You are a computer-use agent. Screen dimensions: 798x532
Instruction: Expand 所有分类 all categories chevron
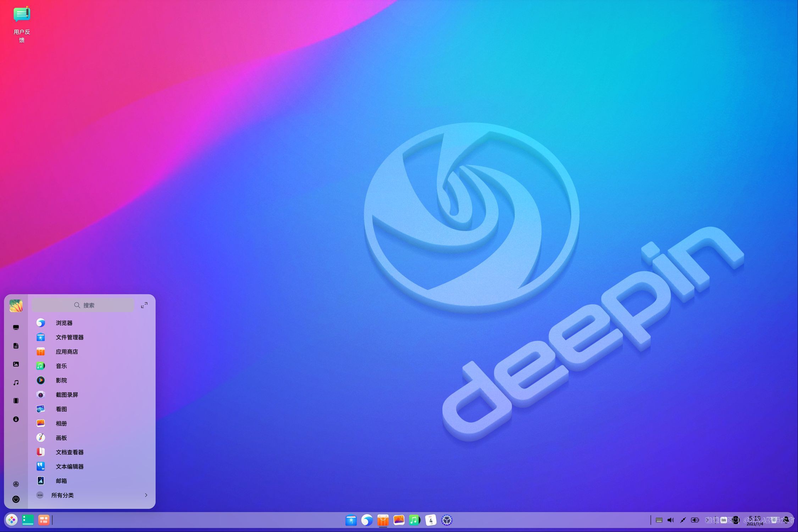[x=146, y=495]
